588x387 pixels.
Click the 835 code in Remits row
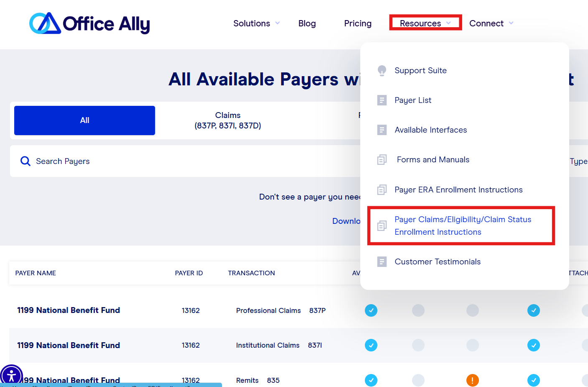click(x=273, y=380)
